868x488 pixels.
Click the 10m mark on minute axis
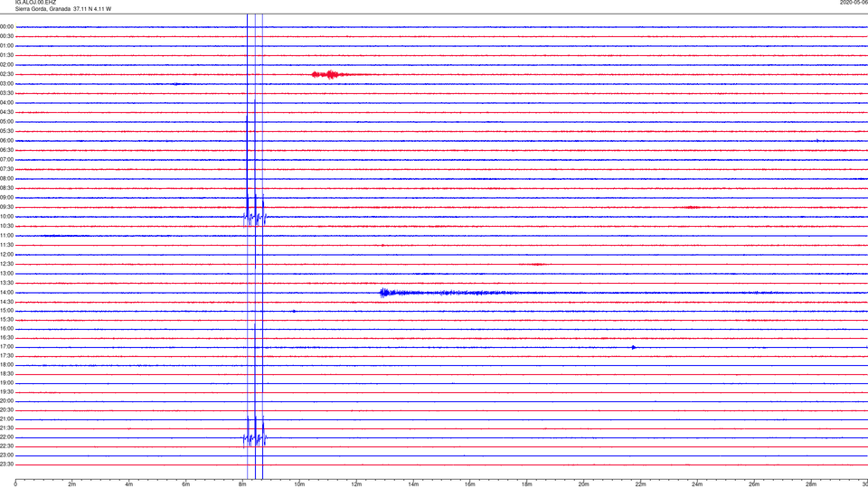(x=299, y=484)
